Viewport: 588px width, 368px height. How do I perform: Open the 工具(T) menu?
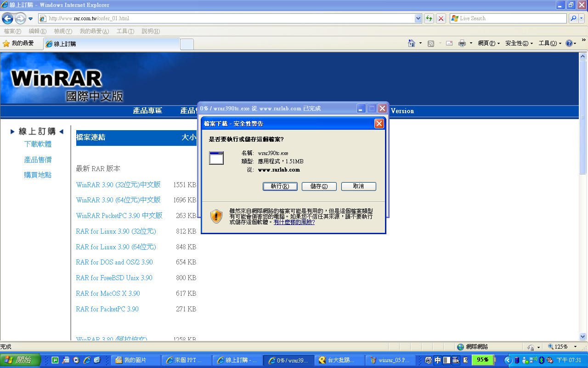click(x=125, y=31)
